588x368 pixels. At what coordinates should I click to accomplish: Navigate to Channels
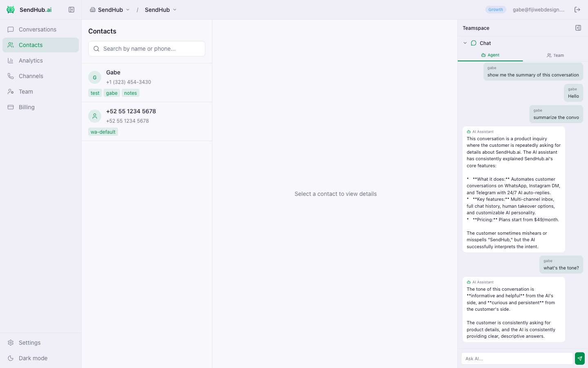40,76
